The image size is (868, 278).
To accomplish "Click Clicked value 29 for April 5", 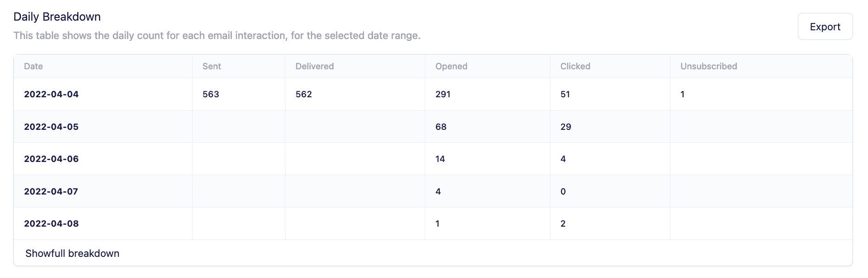I will [x=566, y=127].
